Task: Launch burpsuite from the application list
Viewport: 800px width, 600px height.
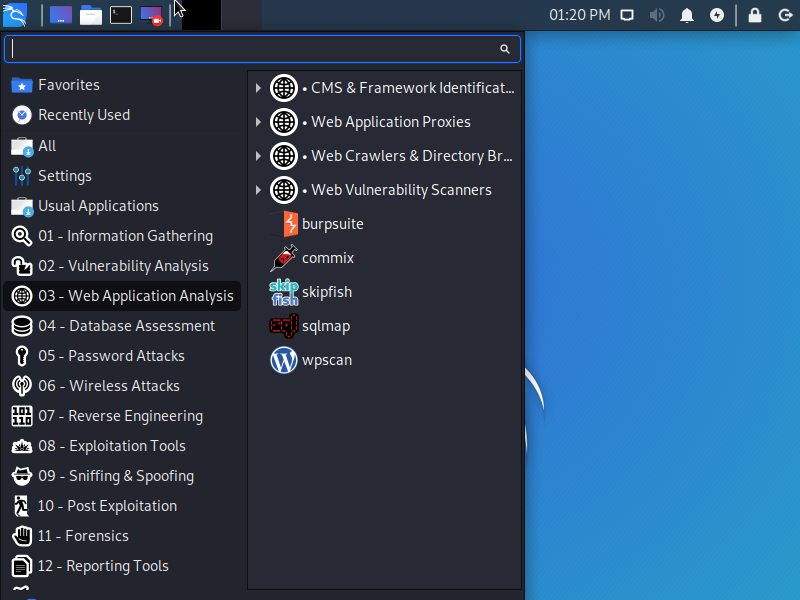Action: [x=332, y=224]
